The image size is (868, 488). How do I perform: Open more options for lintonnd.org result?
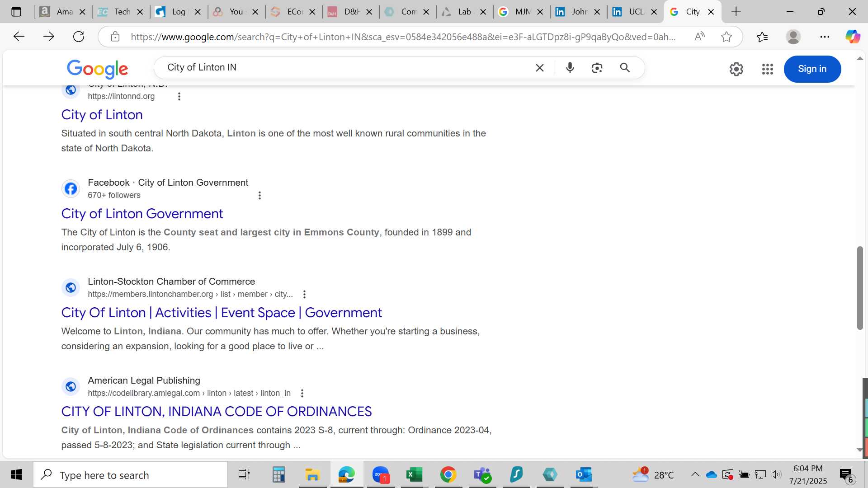pos(179,96)
